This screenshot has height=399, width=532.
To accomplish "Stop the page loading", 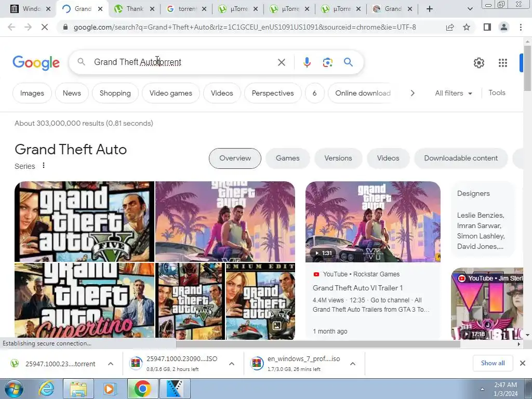I will 45,27.
